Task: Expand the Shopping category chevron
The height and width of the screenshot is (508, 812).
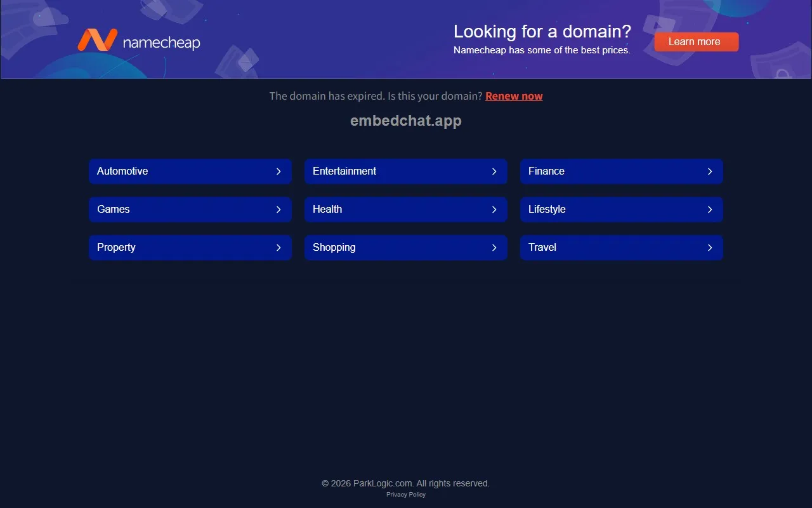Action: pyautogui.click(x=494, y=247)
